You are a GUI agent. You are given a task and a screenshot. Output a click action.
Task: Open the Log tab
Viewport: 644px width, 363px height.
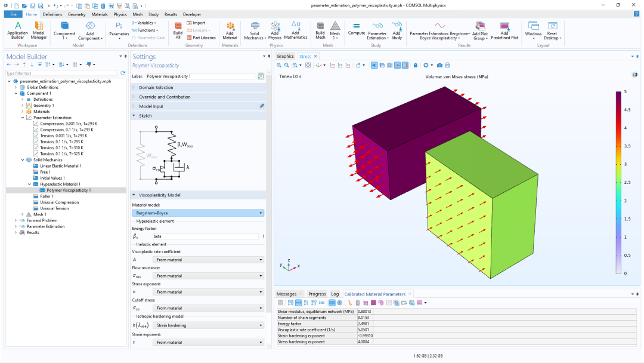[335, 294]
